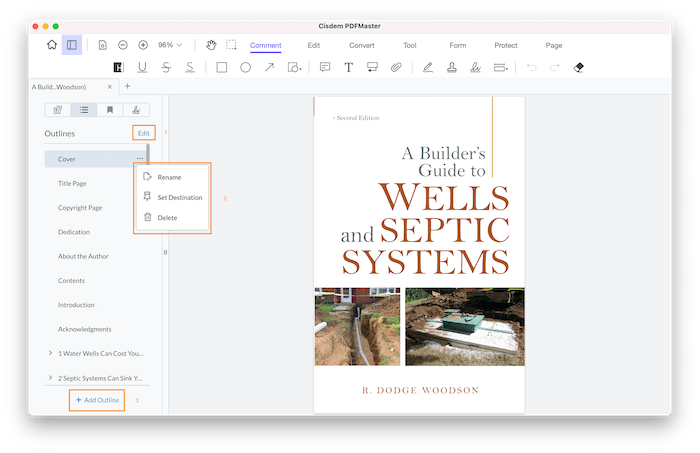This screenshot has width=700, height=453.
Task: Open the Tool tab
Action: point(410,46)
